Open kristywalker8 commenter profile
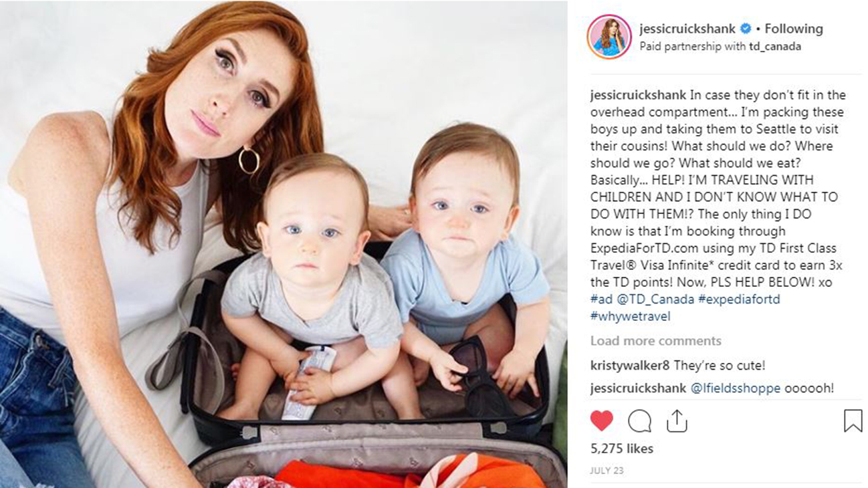 pyautogui.click(x=631, y=366)
